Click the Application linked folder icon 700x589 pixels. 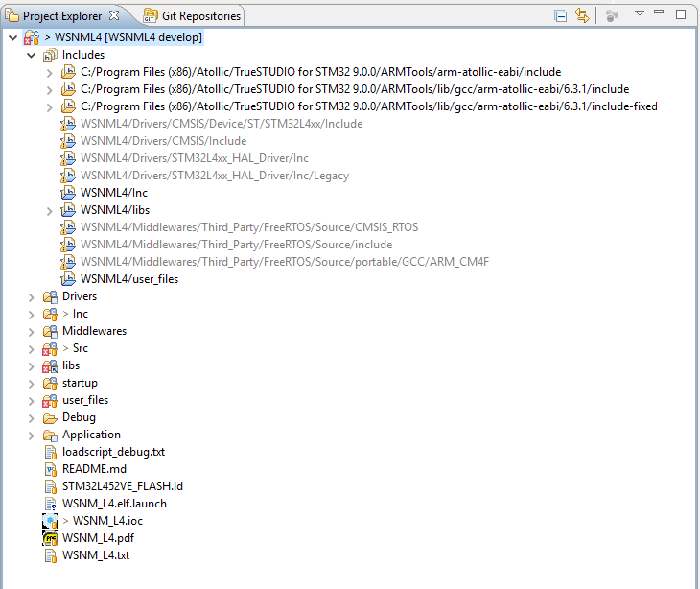(x=50, y=436)
